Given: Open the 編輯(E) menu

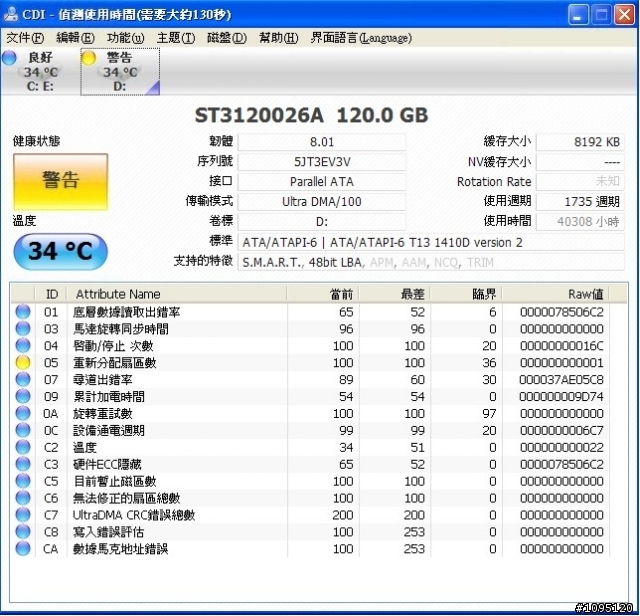Looking at the screenshot, I should tap(76, 38).
